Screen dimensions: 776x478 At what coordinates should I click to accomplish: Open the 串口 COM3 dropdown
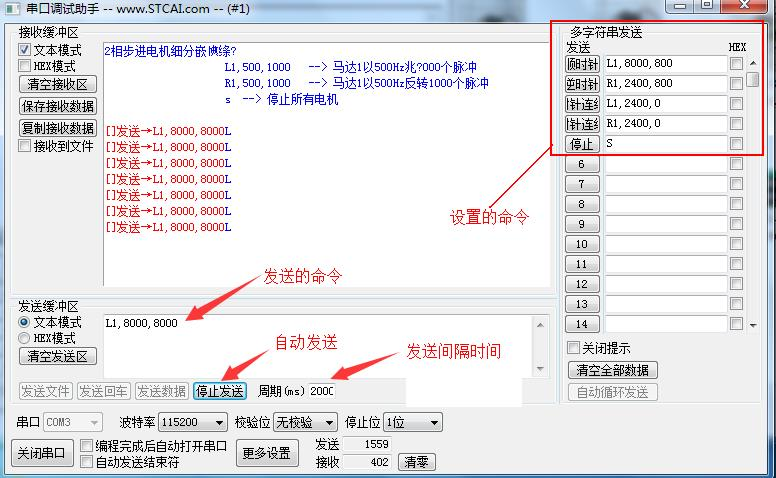click(x=73, y=422)
